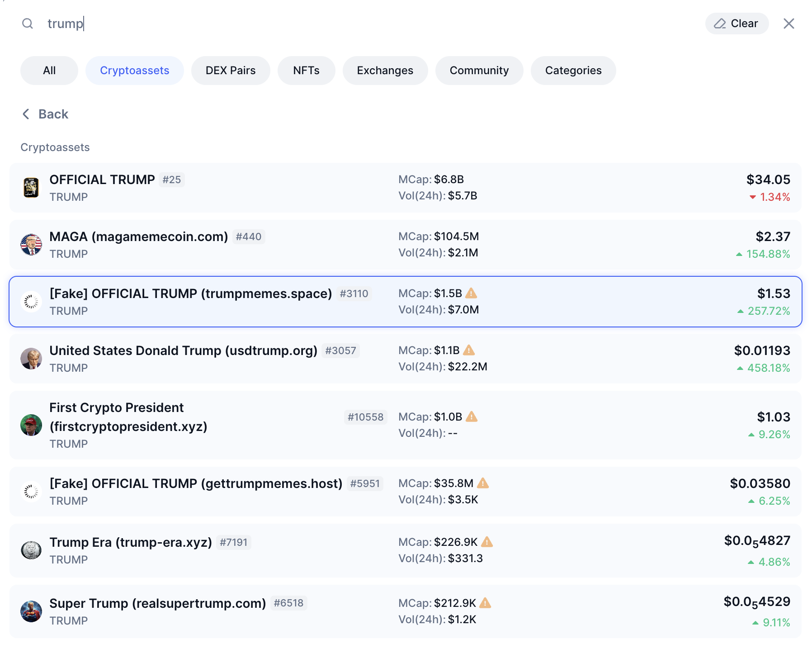
Task: Switch to the NFTs tab
Action: point(307,71)
